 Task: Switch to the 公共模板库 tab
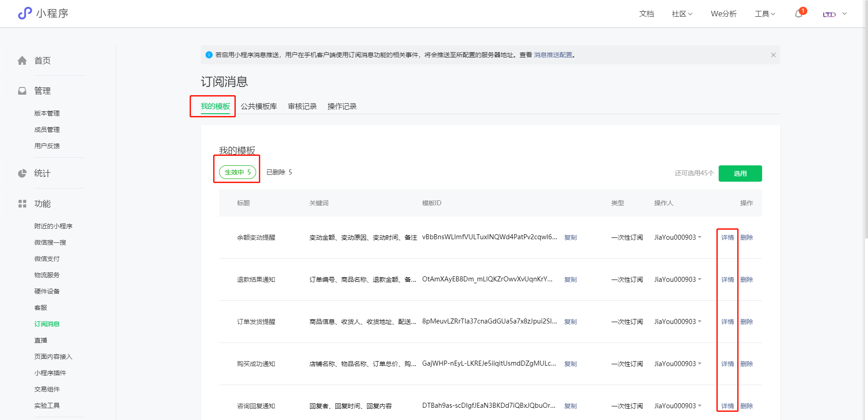point(258,106)
